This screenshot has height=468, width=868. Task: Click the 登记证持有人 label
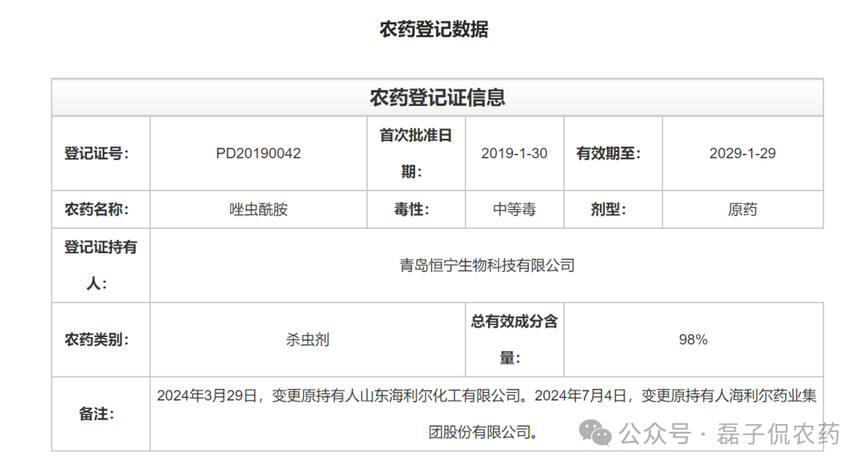coord(100,265)
